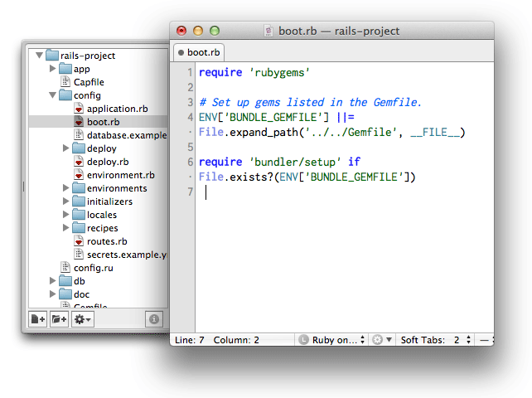
Task: Select application.rb Ruby file icon
Action: [79, 109]
